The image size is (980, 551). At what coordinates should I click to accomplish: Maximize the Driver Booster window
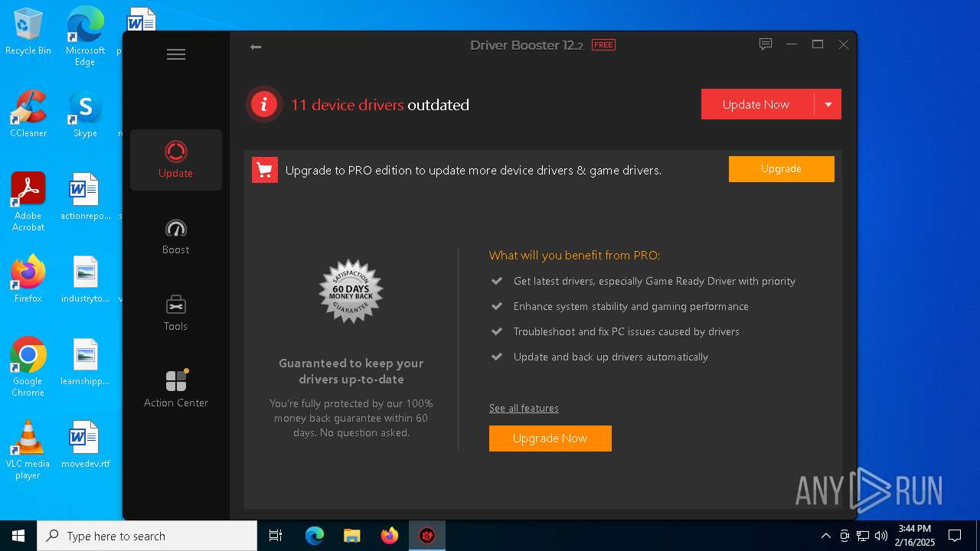(x=818, y=44)
